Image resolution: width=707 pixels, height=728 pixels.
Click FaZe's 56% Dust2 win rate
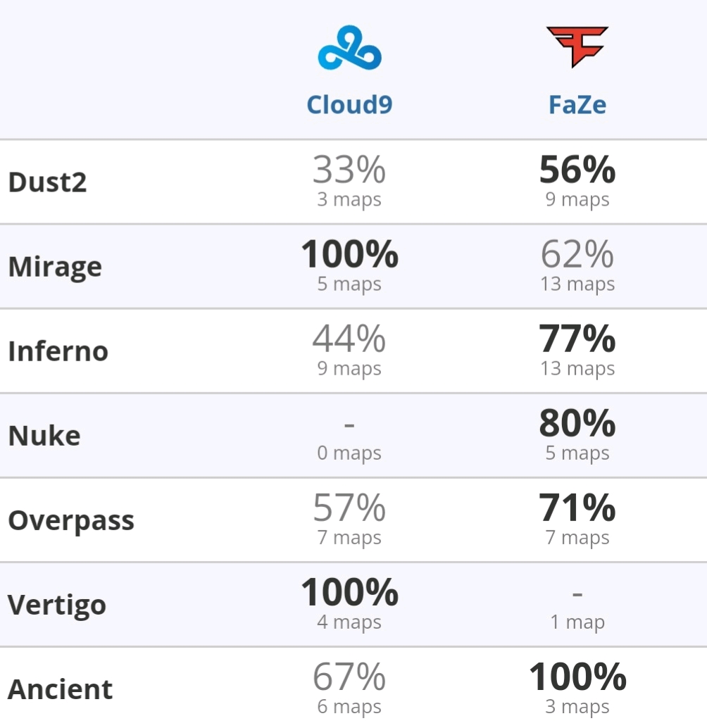(x=577, y=170)
